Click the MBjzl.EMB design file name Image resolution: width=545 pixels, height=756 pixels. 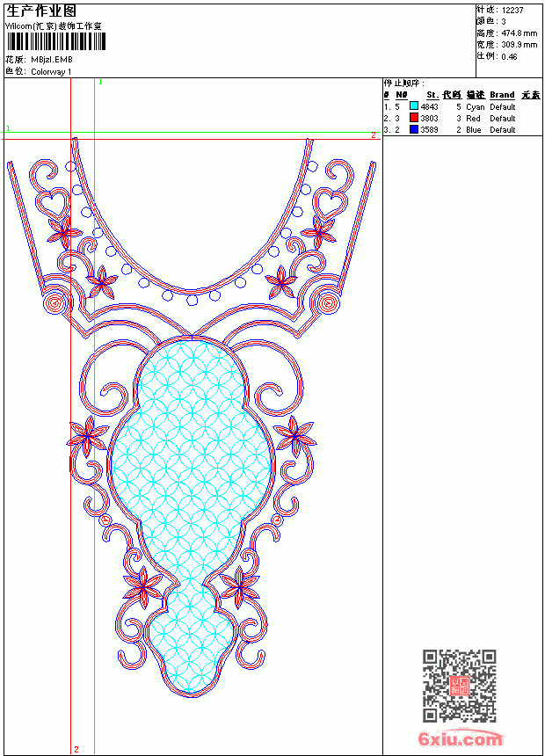[52, 59]
